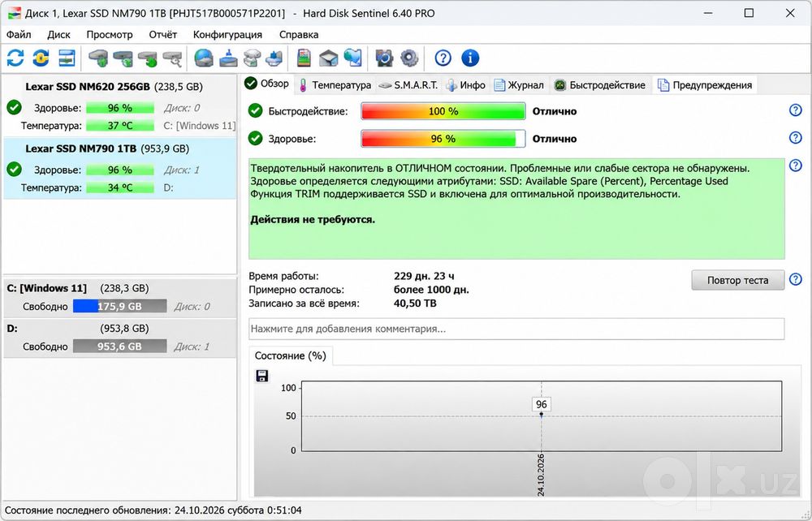
Task: Click the D: free space 953,6 GB bar
Action: pyautogui.click(x=119, y=347)
